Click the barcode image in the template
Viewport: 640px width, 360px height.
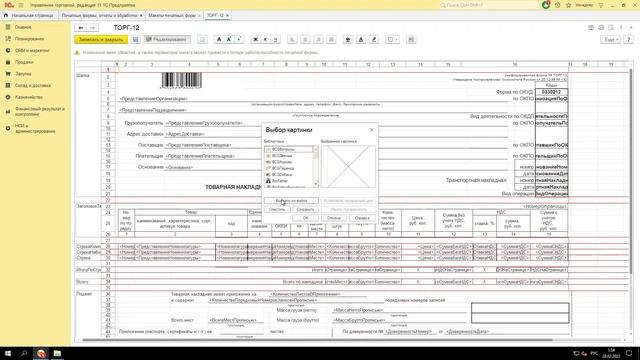coord(182,80)
